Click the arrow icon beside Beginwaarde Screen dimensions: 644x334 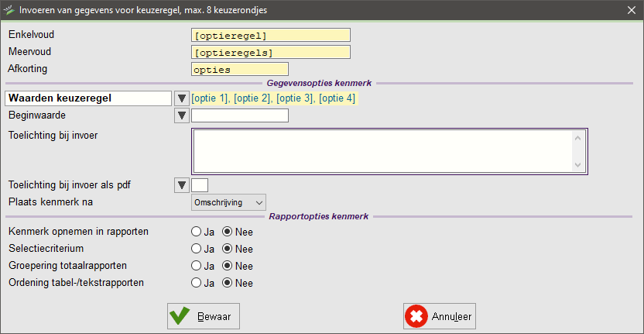pyautogui.click(x=182, y=115)
